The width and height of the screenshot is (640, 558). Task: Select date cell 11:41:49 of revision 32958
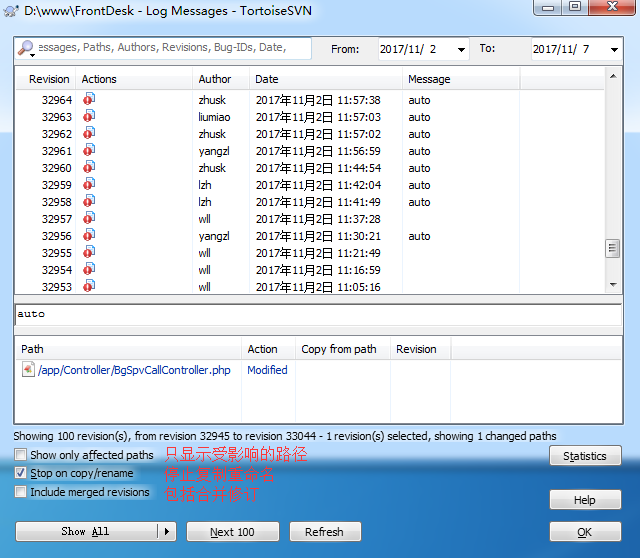coord(318,202)
